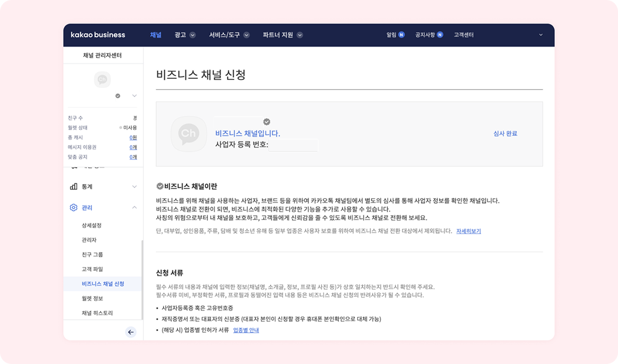
Task: Click the 공지사항 new badge
Action: click(x=440, y=35)
